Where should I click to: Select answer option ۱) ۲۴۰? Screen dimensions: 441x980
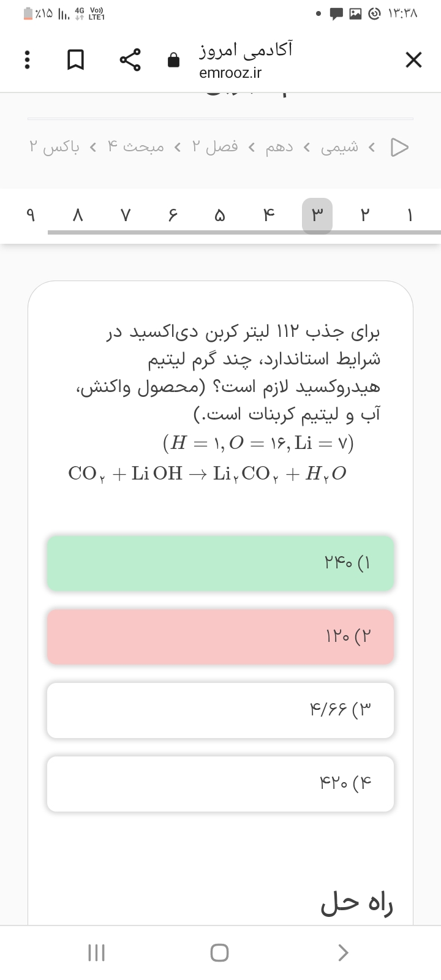[x=221, y=563]
